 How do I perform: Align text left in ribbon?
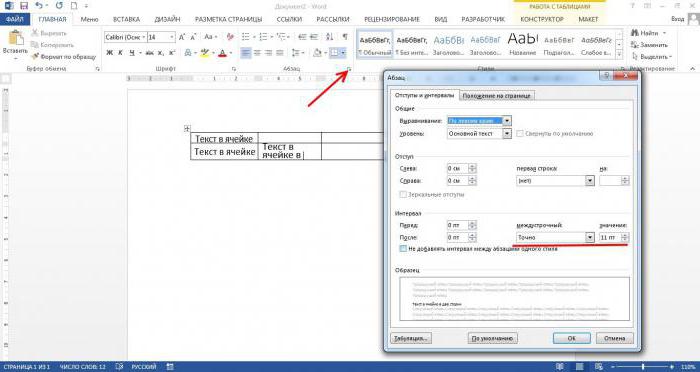click(x=246, y=53)
